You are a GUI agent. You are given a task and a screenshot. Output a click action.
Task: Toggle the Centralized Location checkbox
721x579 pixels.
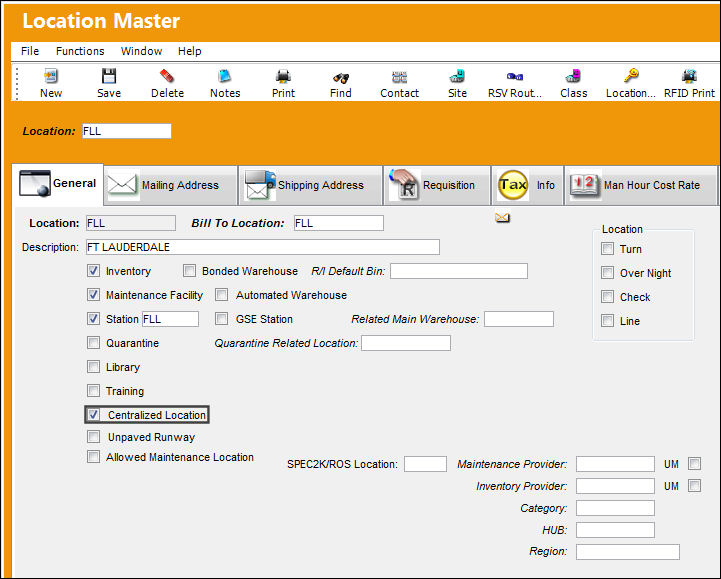[x=93, y=414]
